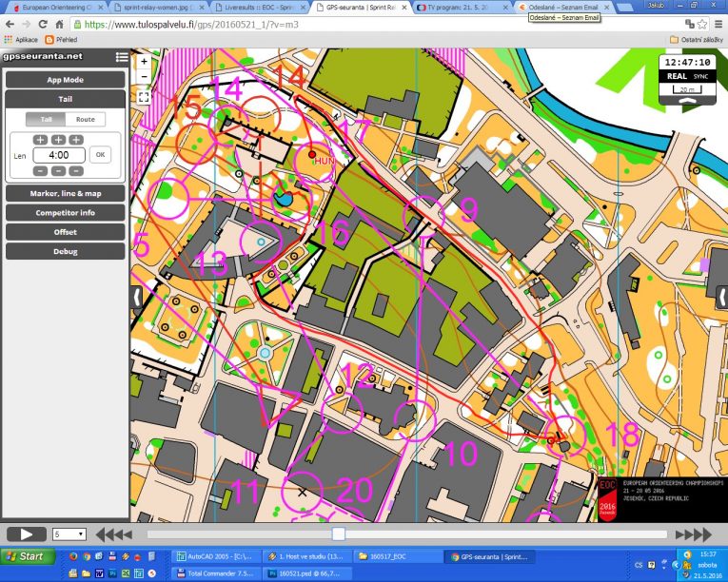Launch Excel from the quick launch bar
Screen dimensions: 728x582
(x=126, y=573)
